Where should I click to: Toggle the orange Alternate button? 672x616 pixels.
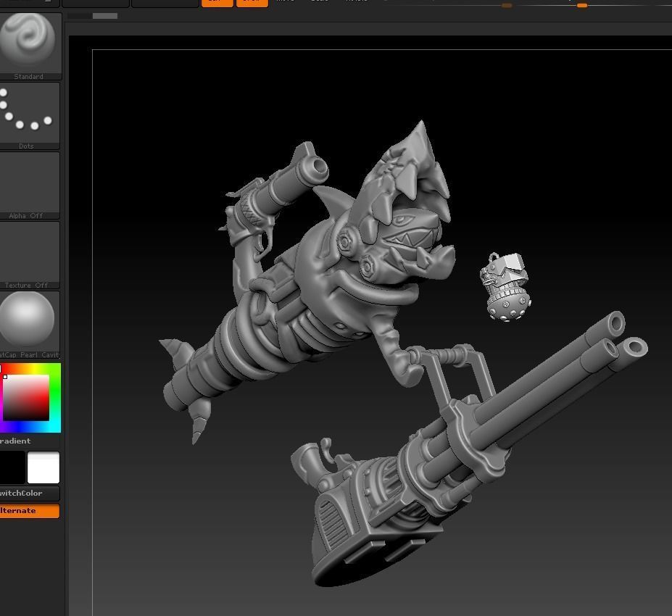[x=29, y=511]
